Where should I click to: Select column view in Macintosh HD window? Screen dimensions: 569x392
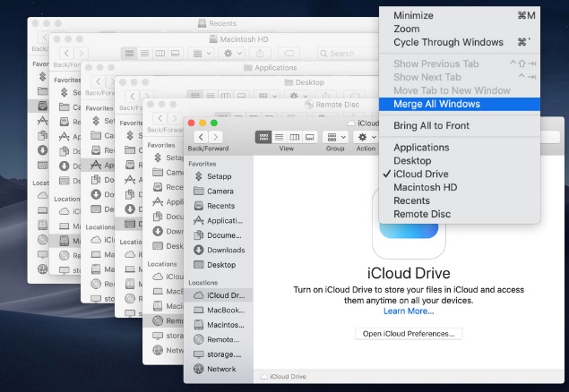(x=159, y=54)
